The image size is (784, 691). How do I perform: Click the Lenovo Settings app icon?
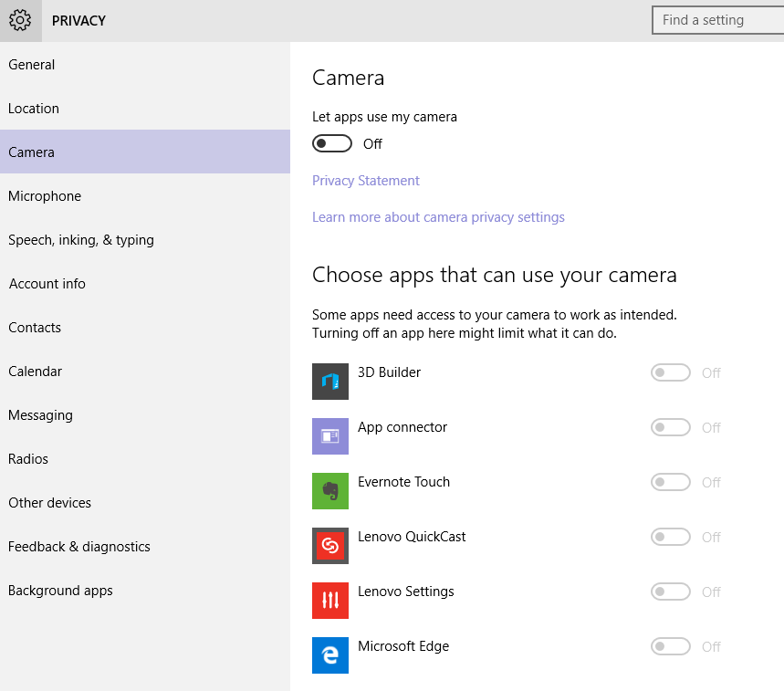[330, 601]
